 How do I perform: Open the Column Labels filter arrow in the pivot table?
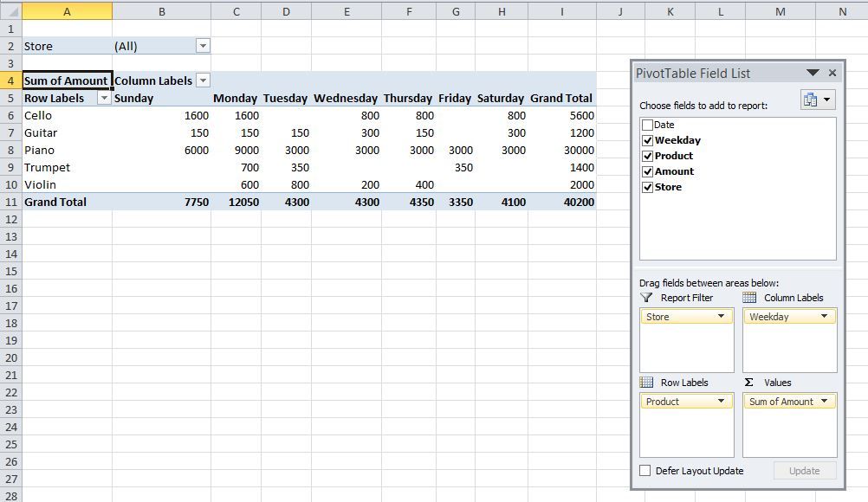(x=203, y=80)
